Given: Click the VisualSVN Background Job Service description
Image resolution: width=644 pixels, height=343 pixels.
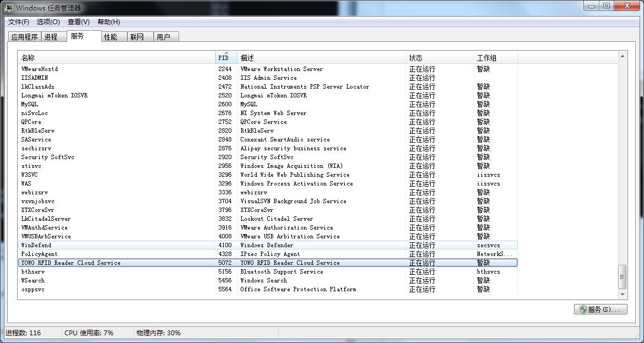Looking at the screenshot, I should click(x=293, y=201).
